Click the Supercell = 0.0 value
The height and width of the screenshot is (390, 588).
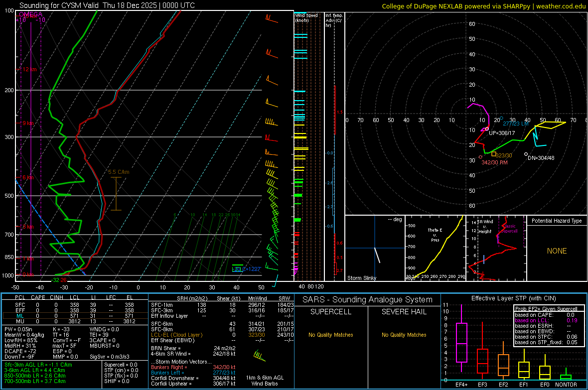[121, 365]
